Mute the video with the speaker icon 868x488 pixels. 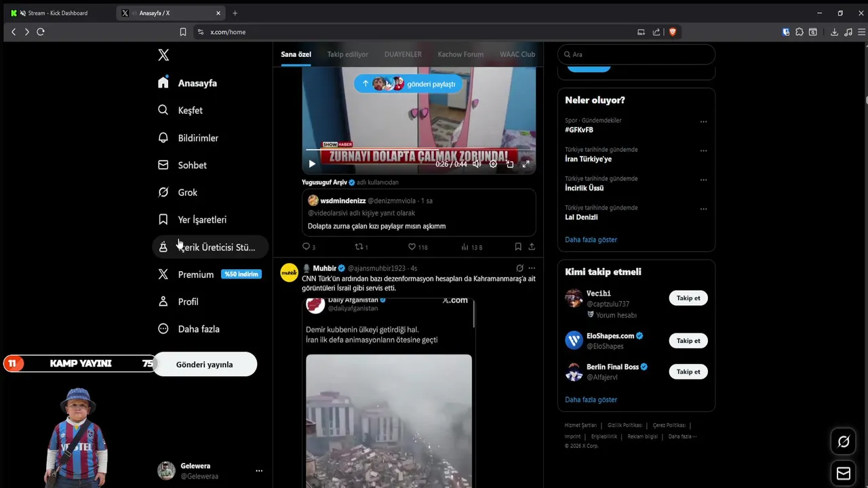pos(477,164)
